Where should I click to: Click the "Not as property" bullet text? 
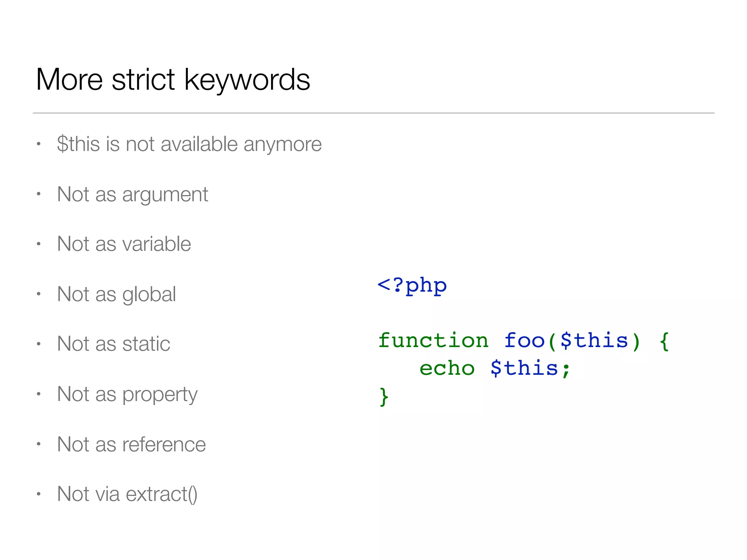(x=127, y=394)
